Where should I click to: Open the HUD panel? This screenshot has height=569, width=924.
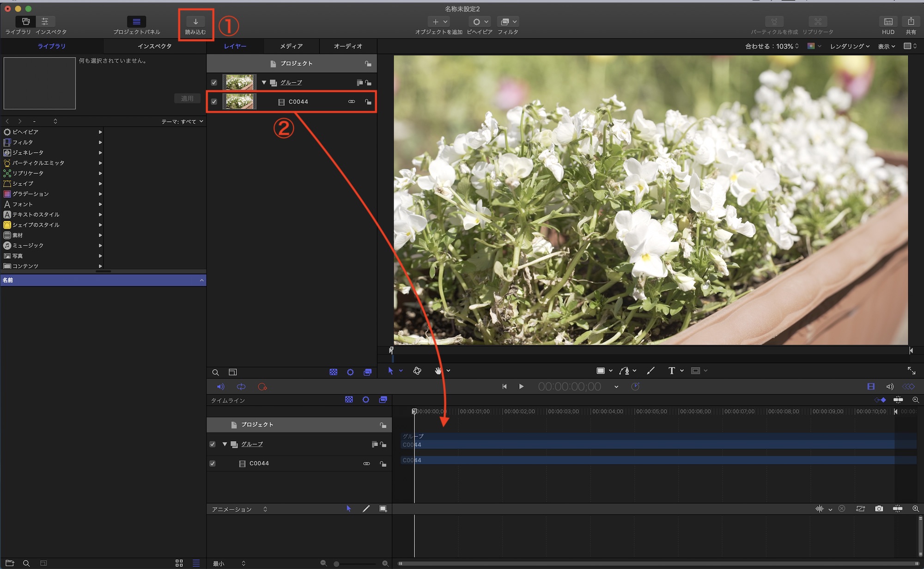pos(888,22)
